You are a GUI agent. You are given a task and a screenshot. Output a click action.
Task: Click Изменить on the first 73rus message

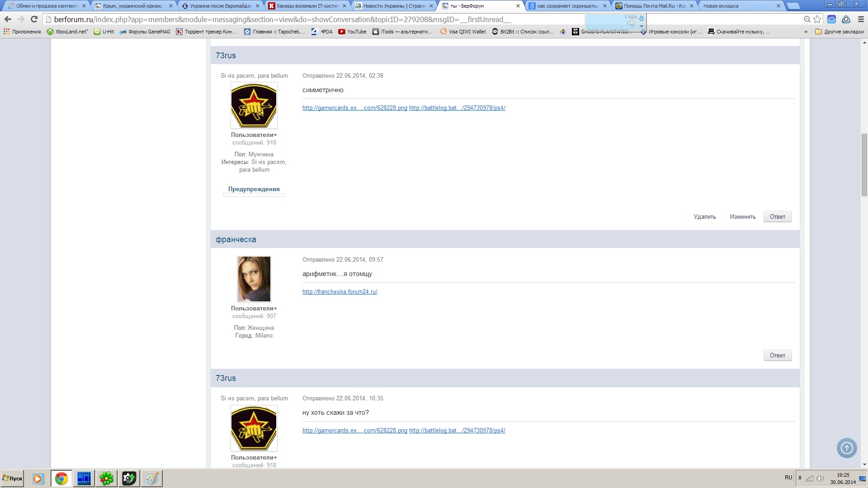[742, 217]
